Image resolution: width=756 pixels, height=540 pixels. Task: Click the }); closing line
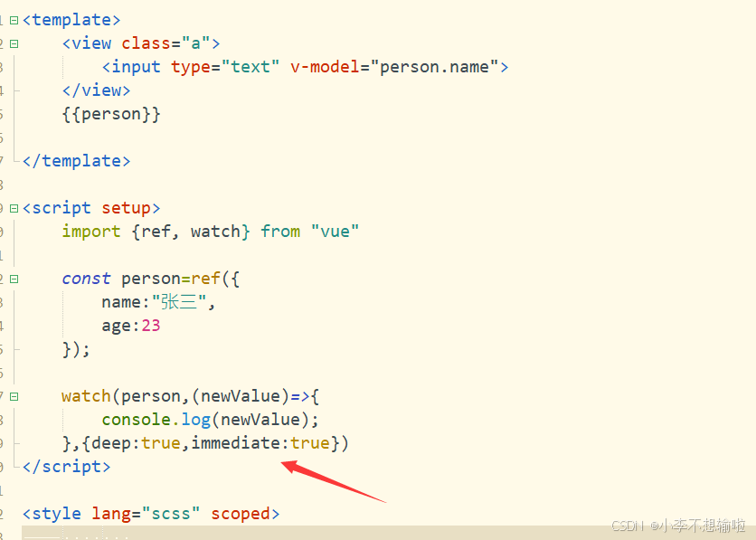point(76,349)
